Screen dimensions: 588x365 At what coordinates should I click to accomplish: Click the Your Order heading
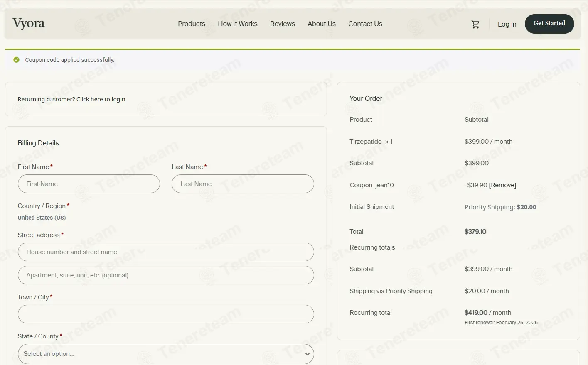pos(366,98)
